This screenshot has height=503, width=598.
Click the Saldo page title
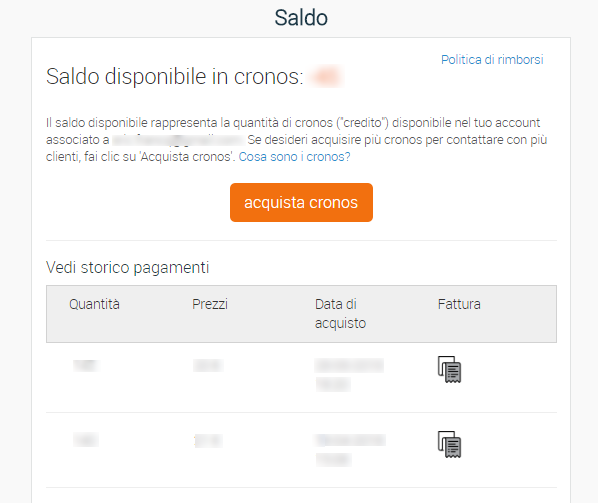point(301,18)
